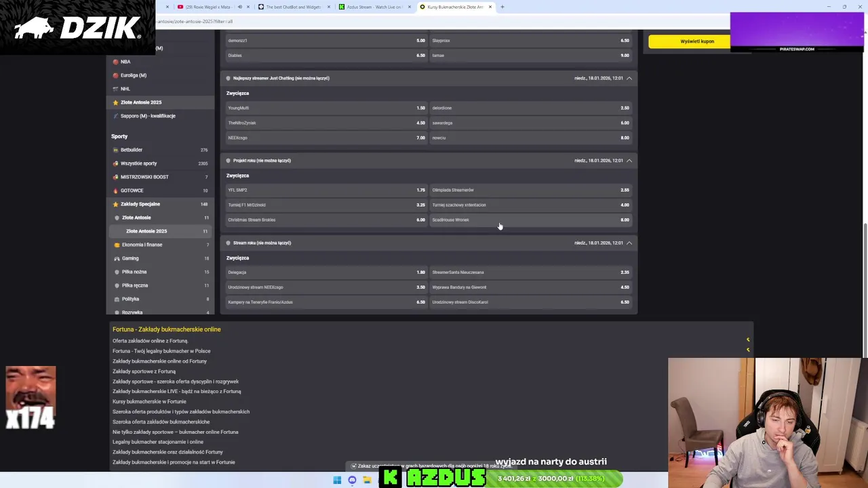Viewport: 868px width, 488px height.
Task: Open Discord from the taskbar
Action: (x=352, y=480)
